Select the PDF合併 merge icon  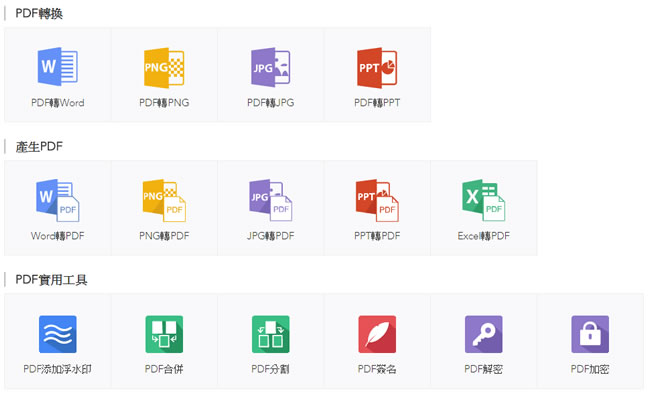[x=164, y=334]
